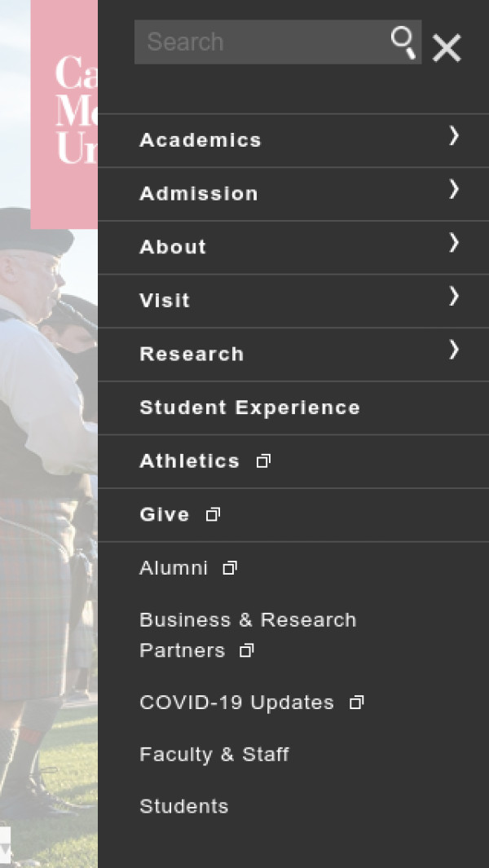Click the Search text field
Image resolution: width=489 pixels, height=868 pixels.
tap(261, 42)
